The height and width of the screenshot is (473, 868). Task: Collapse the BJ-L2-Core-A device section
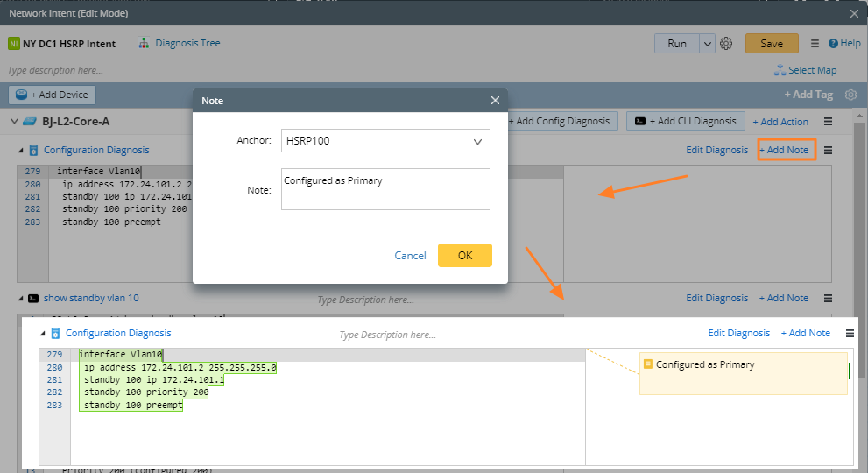(x=14, y=121)
